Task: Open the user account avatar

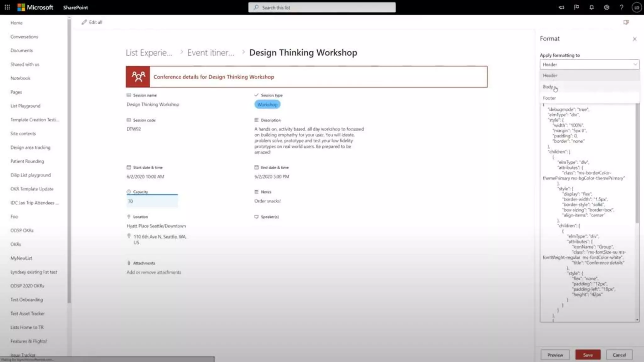Action: tap(636, 7)
